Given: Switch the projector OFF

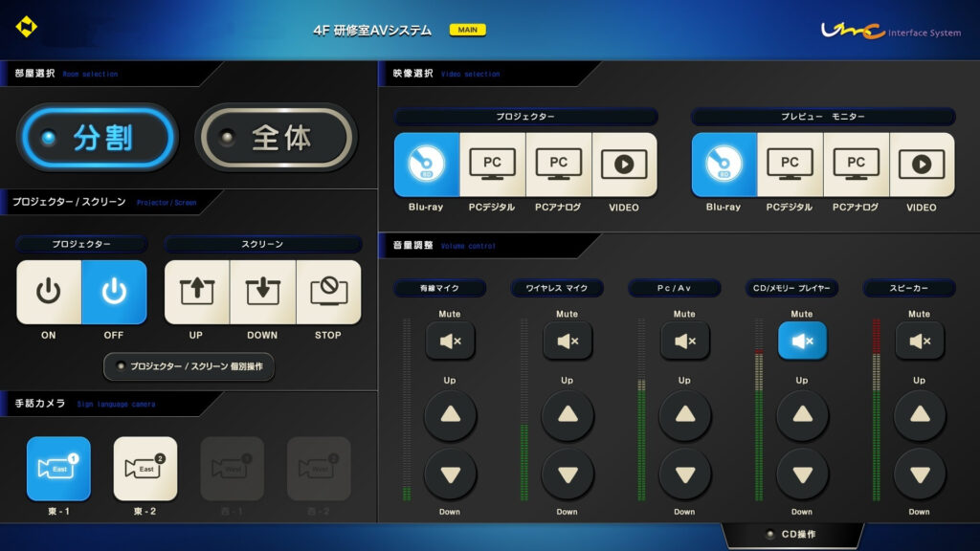Looking at the screenshot, I should pyautogui.click(x=114, y=292).
